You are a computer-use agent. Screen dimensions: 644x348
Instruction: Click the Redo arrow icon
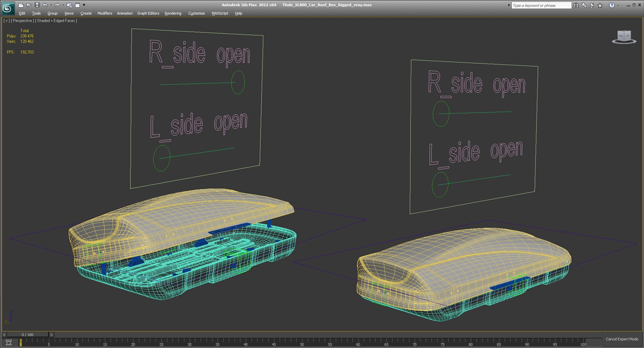point(57,5)
